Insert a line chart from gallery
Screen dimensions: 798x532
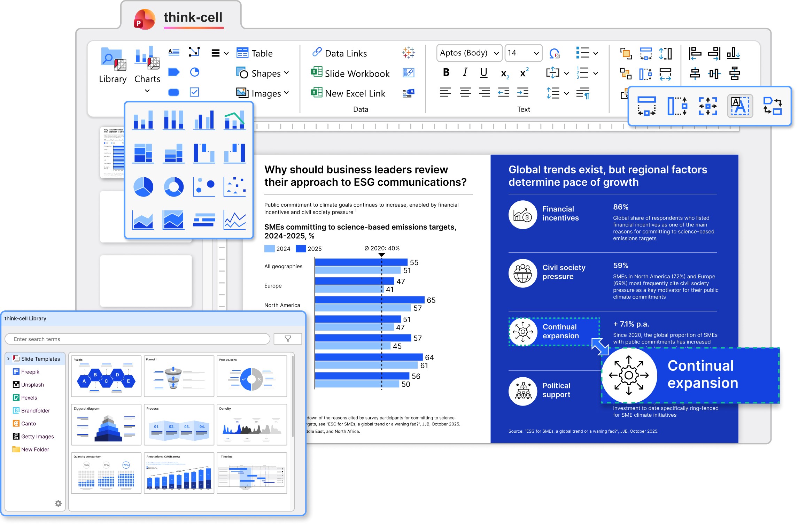coord(234,220)
